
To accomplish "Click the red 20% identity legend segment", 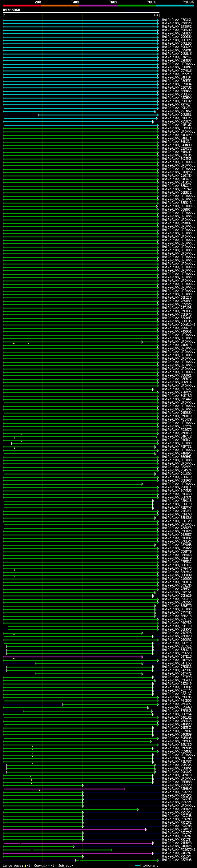I will (22, 6).
